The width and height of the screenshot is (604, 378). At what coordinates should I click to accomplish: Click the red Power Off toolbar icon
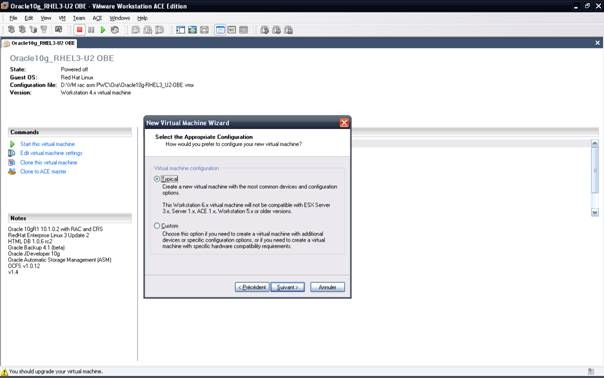click(x=79, y=30)
